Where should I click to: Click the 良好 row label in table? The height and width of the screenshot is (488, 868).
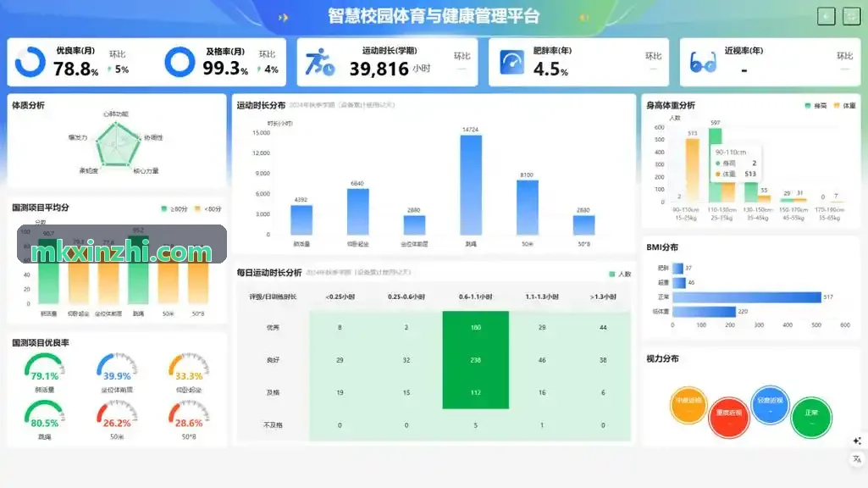273,360
